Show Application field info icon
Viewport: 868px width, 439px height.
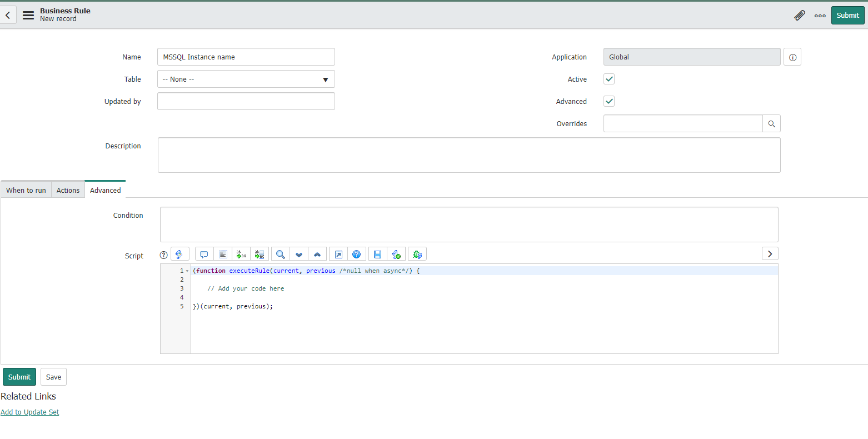pyautogui.click(x=792, y=57)
